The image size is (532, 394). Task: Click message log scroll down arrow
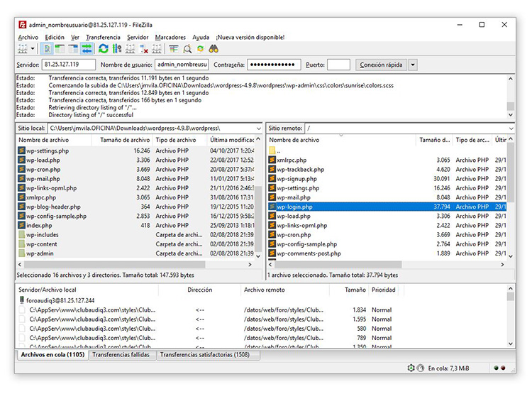(x=511, y=115)
